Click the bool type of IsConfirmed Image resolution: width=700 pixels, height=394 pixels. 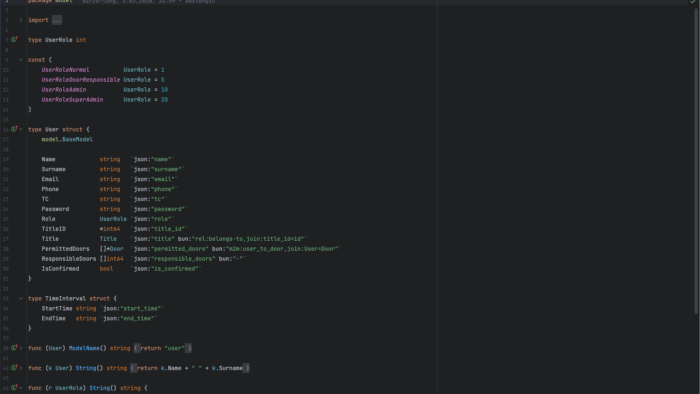106,269
